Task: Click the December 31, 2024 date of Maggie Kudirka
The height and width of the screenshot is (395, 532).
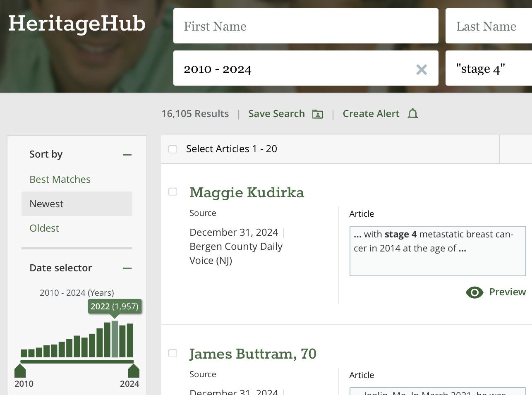Action: (x=234, y=232)
